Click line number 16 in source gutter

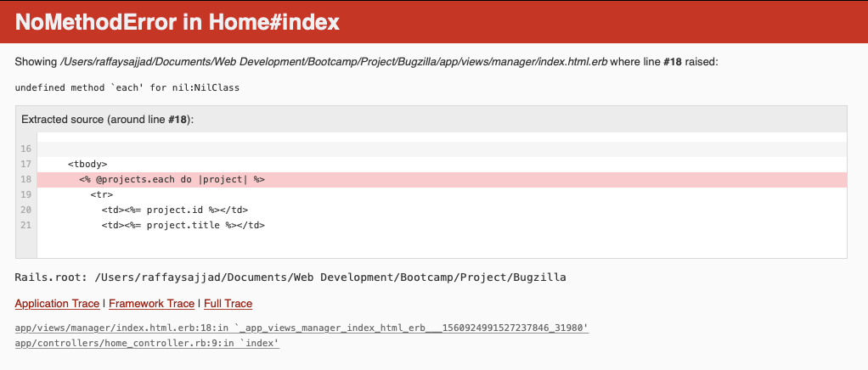pos(26,149)
